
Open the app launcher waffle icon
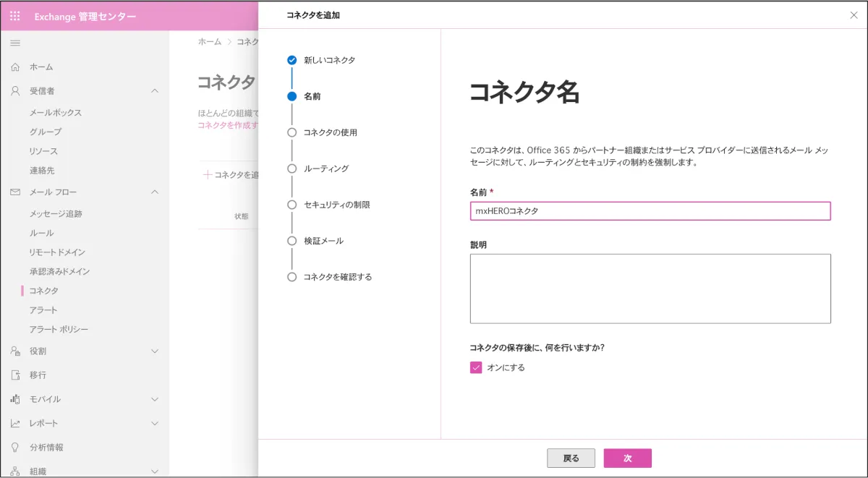tap(15, 16)
